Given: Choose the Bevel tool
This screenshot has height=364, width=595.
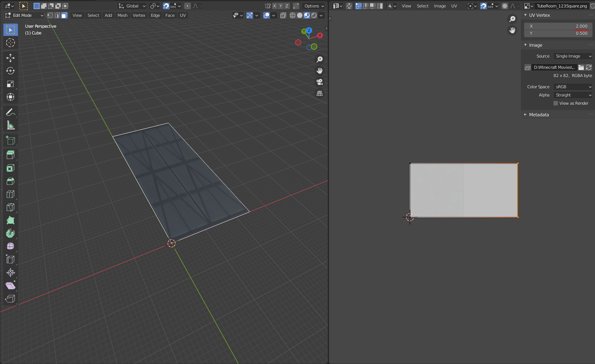Looking at the screenshot, I should click(10, 181).
